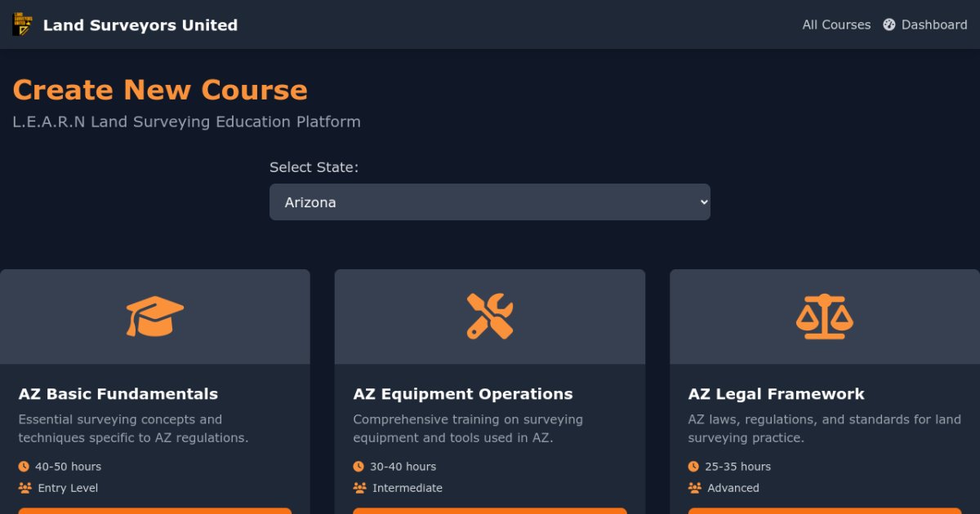Click the clock icon beside 40-50 hours

(x=24, y=467)
